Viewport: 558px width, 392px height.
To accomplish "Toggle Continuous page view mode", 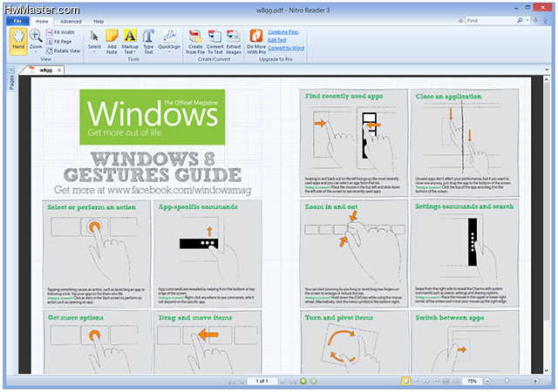I will click(416, 382).
